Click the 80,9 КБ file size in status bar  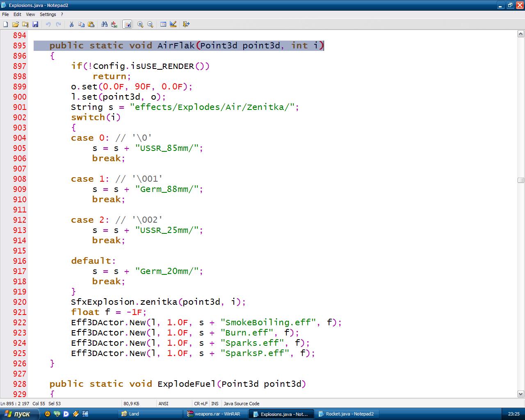tap(131, 404)
